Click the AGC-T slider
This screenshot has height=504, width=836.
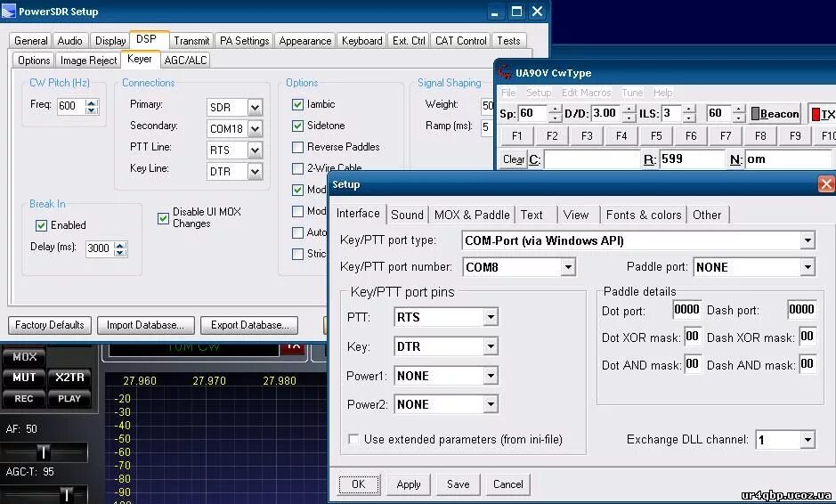point(45,494)
